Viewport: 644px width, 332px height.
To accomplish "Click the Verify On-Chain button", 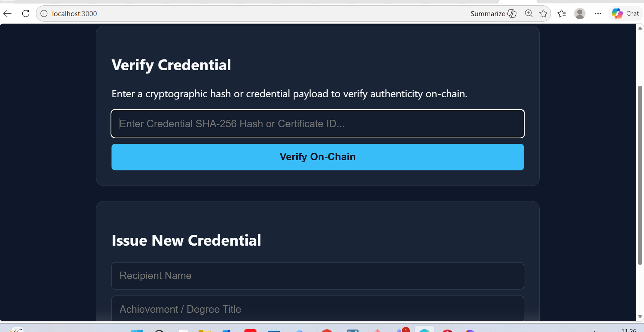I will [x=318, y=157].
